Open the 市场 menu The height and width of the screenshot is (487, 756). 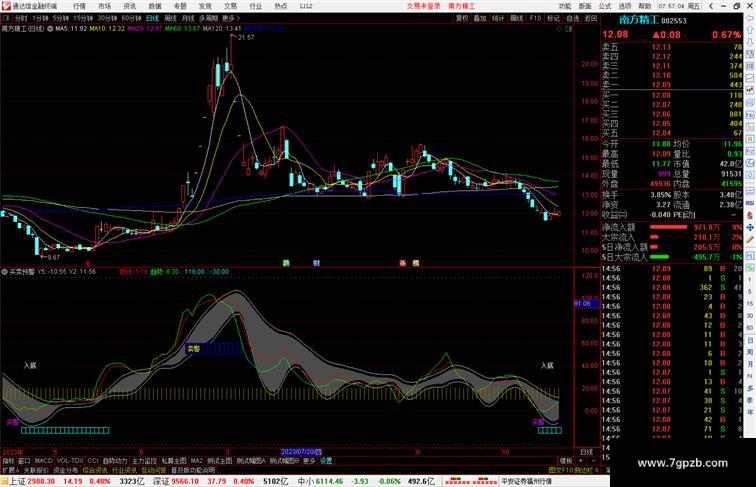point(104,6)
